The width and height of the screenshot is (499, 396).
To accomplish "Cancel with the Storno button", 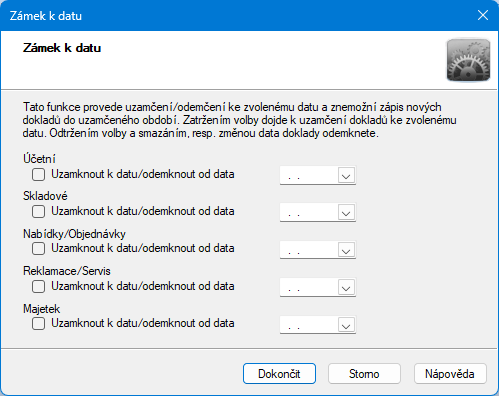I will click(x=364, y=374).
